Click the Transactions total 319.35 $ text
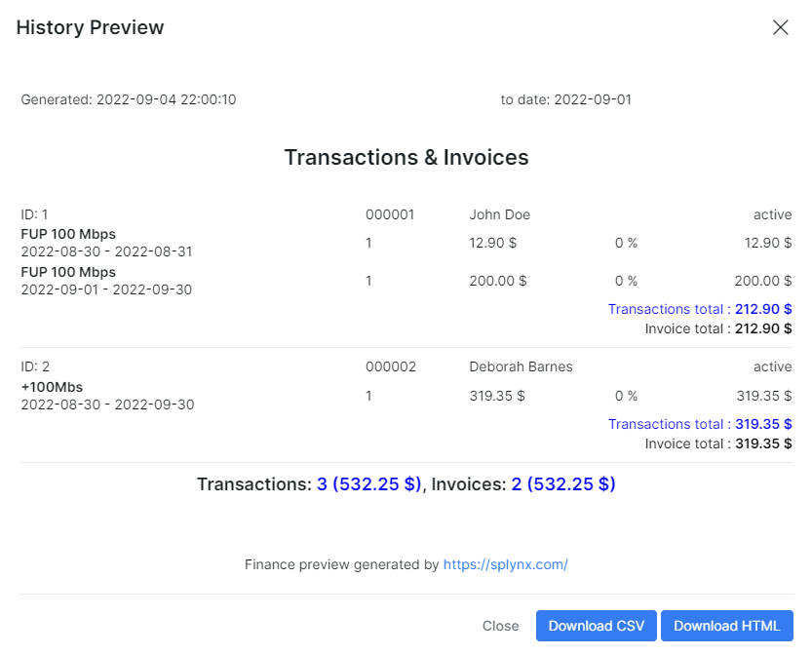 point(700,424)
